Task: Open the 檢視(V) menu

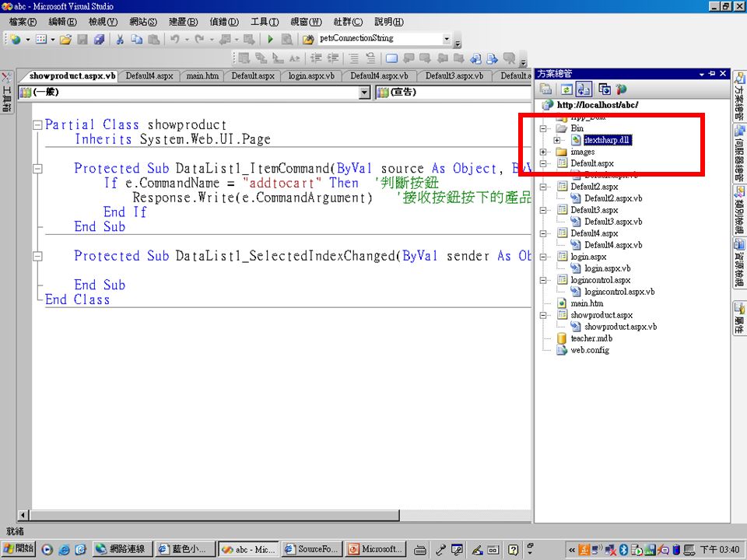Action: pyautogui.click(x=103, y=22)
